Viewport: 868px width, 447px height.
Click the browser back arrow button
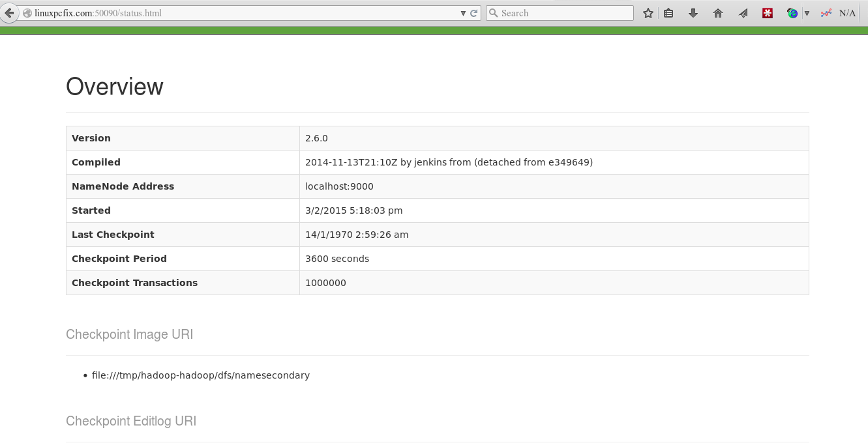[8, 13]
